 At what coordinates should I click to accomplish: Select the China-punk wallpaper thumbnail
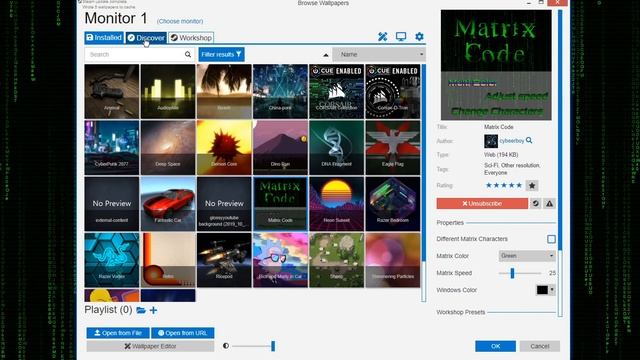280,91
